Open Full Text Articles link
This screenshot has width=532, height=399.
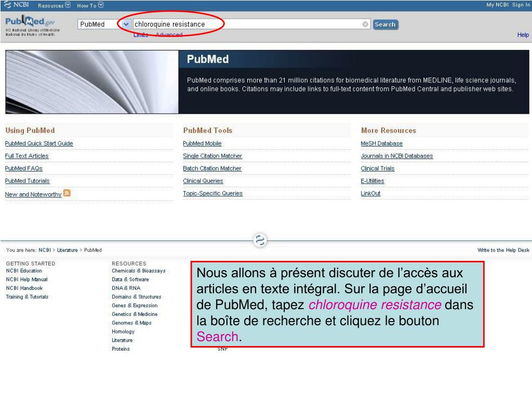point(27,156)
